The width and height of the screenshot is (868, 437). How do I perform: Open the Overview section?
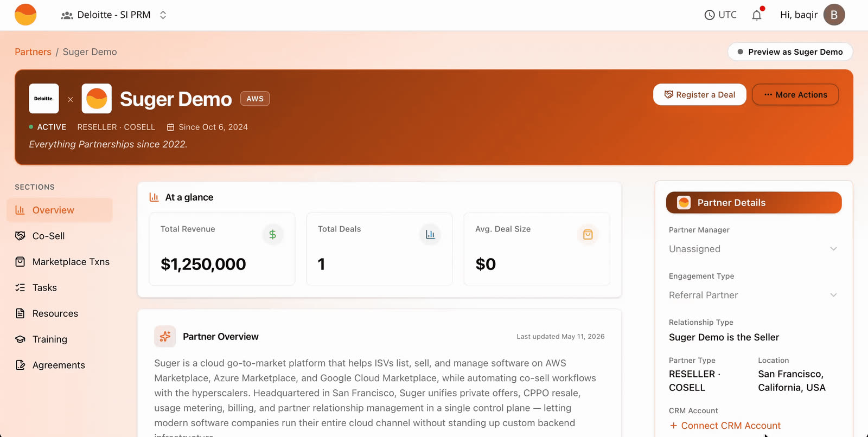coord(60,210)
